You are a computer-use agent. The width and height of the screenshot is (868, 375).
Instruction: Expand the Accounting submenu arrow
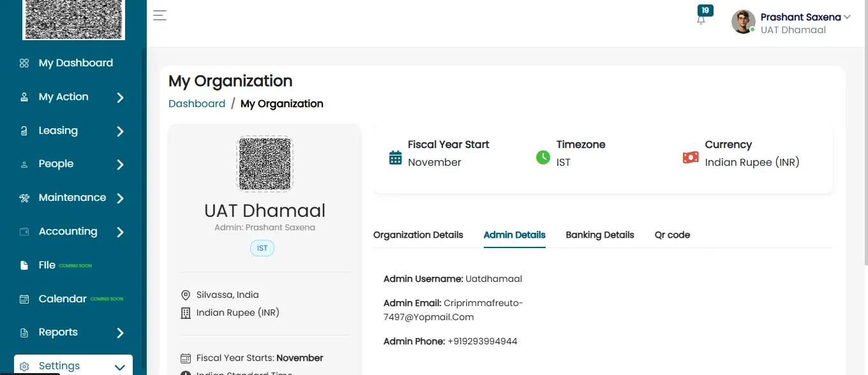click(120, 232)
